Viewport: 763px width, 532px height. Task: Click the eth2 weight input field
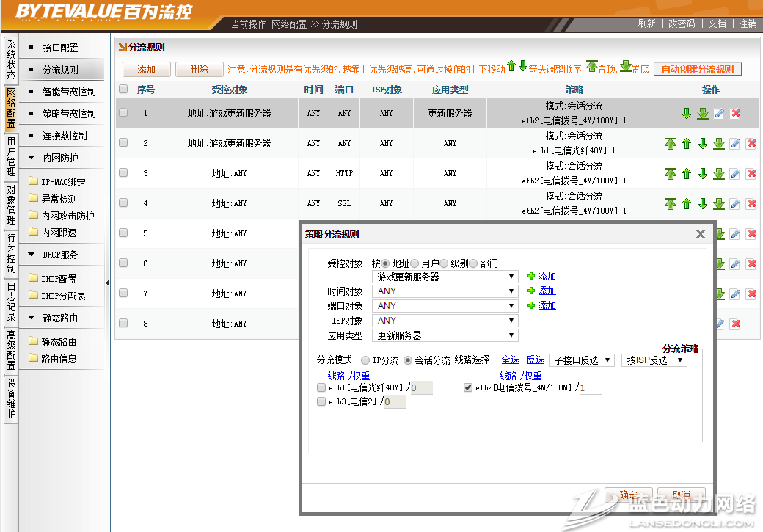tap(589, 387)
